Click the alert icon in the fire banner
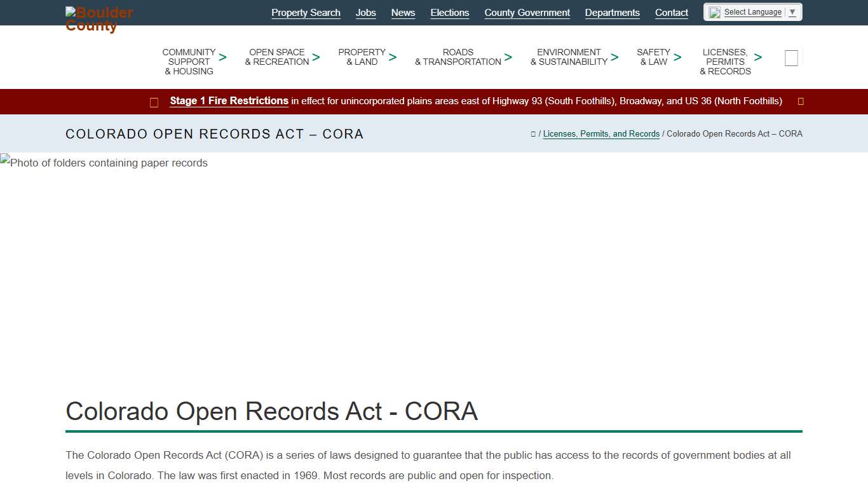This screenshot has width=868, height=488. pyautogui.click(x=154, y=102)
